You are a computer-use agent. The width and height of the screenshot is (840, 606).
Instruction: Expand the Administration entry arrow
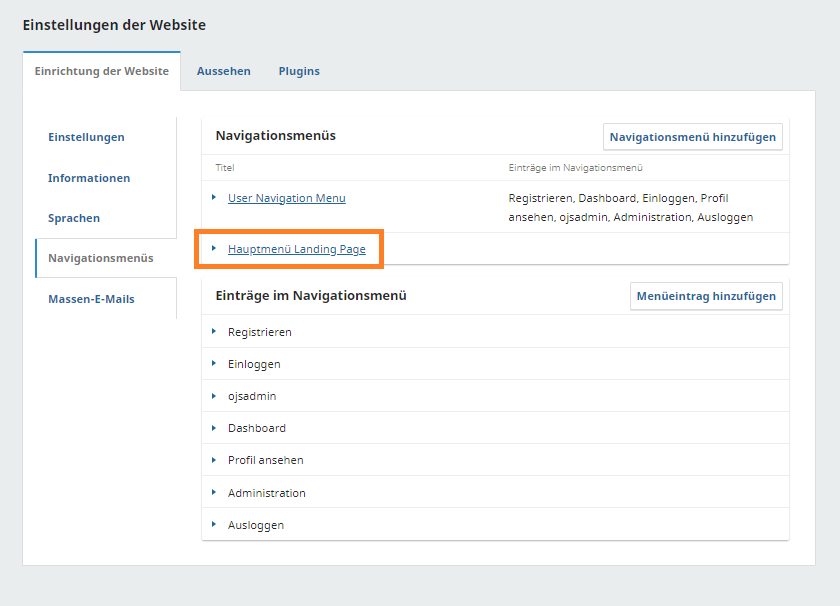pos(214,493)
